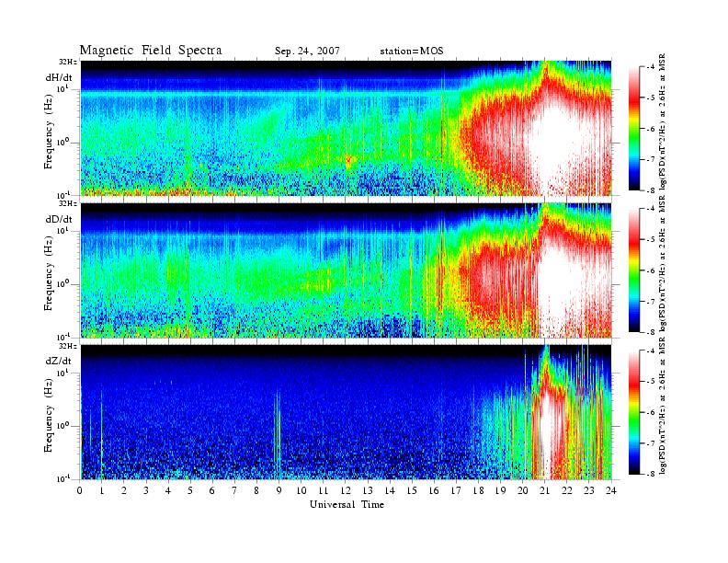The height and width of the screenshot is (563, 728).
Task: Click the time axis tick label "3"
Action: point(146,490)
